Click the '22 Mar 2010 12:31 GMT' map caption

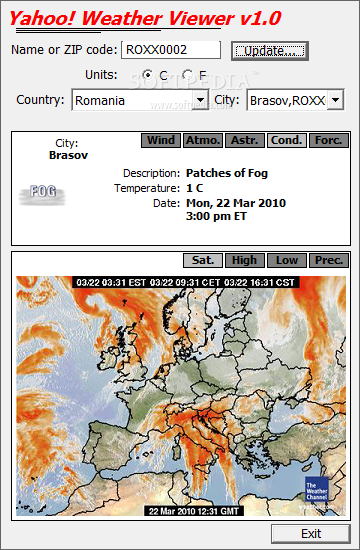(x=194, y=511)
